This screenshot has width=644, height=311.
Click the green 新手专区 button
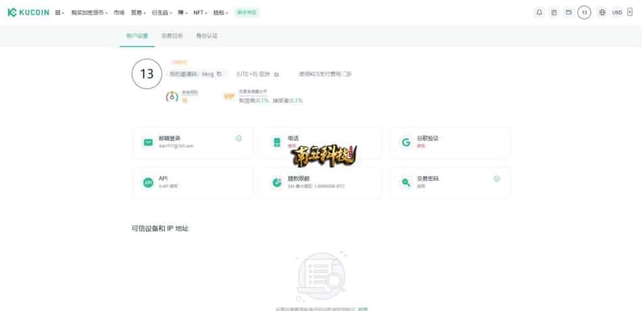[246, 13]
